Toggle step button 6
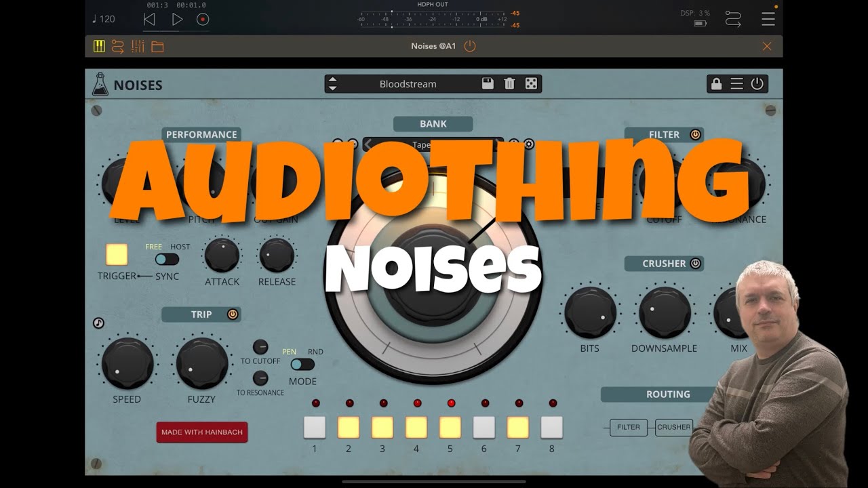The width and height of the screenshot is (868, 488). pos(484,428)
